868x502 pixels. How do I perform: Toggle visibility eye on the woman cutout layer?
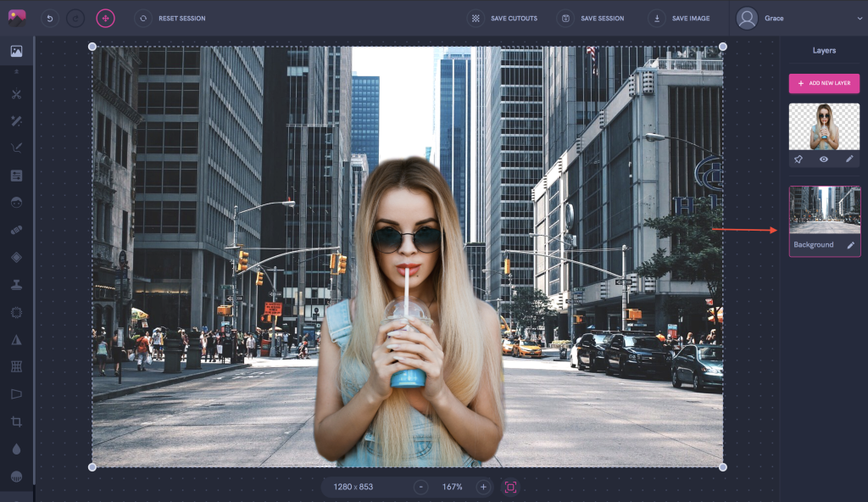824,159
